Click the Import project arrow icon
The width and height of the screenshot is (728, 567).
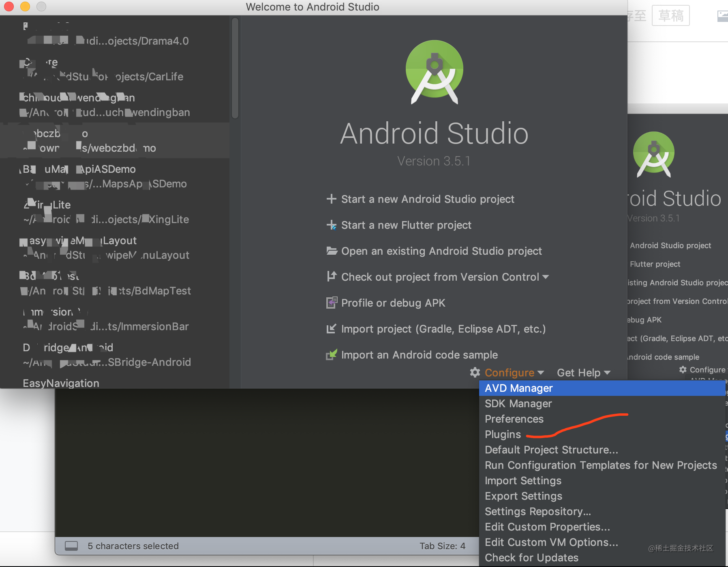coord(331,329)
